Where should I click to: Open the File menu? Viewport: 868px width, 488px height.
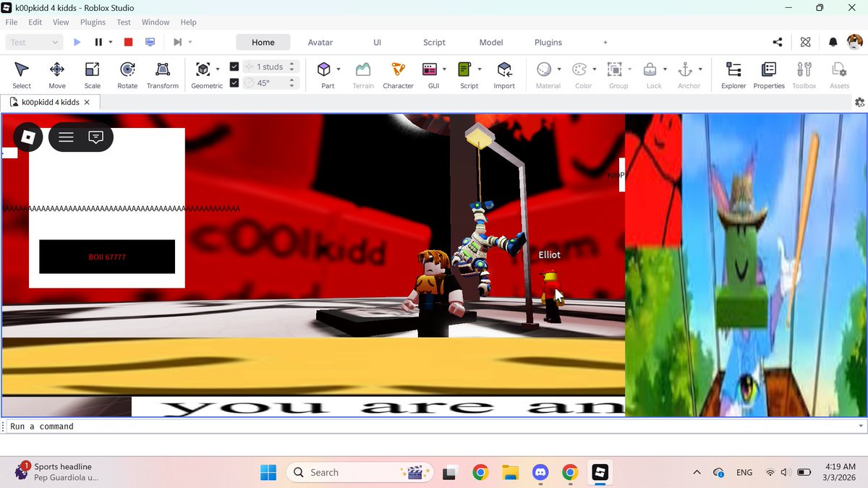tap(12, 22)
